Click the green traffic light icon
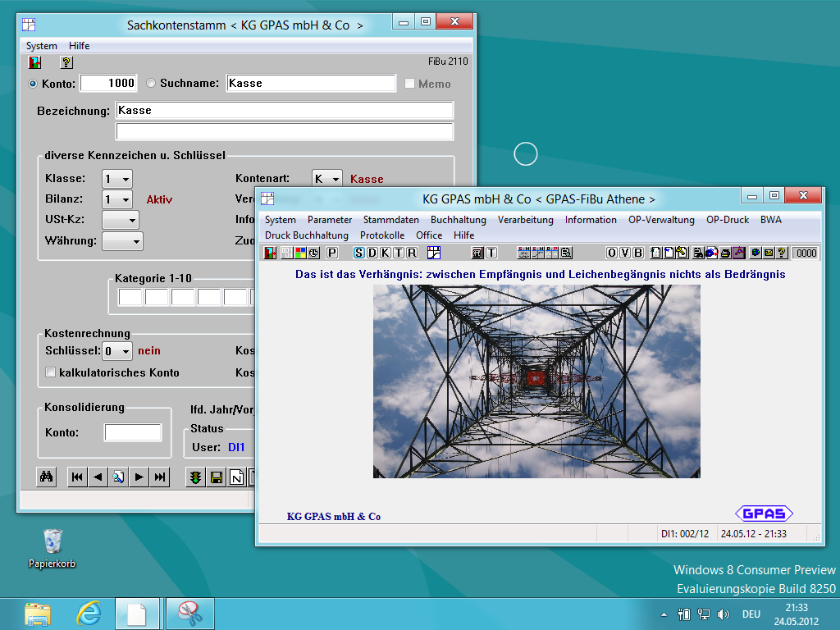840x630 pixels. coord(195,477)
